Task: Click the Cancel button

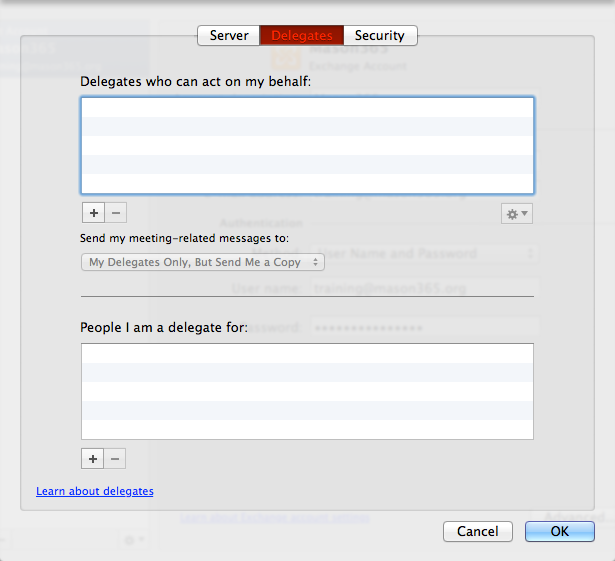Action: point(478,532)
